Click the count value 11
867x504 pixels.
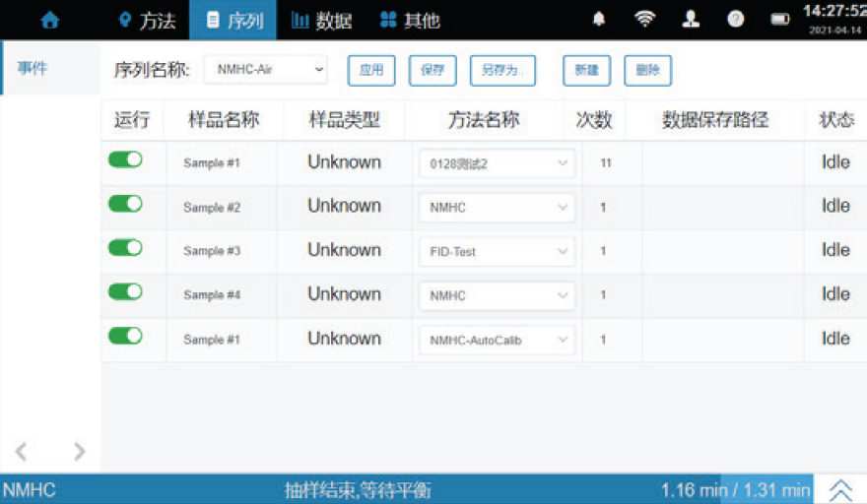[606, 163]
